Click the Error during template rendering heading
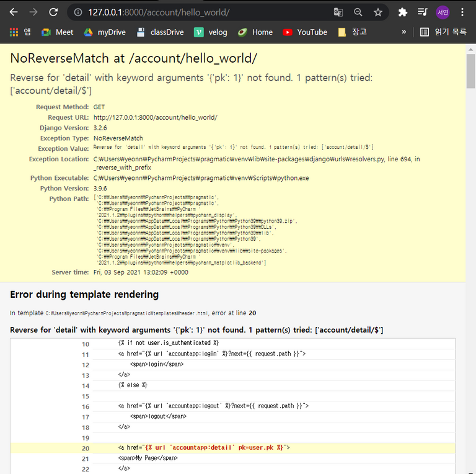Image resolution: width=476 pixels, height=474 pixels. pyautogui.click(x=84, y=295)
